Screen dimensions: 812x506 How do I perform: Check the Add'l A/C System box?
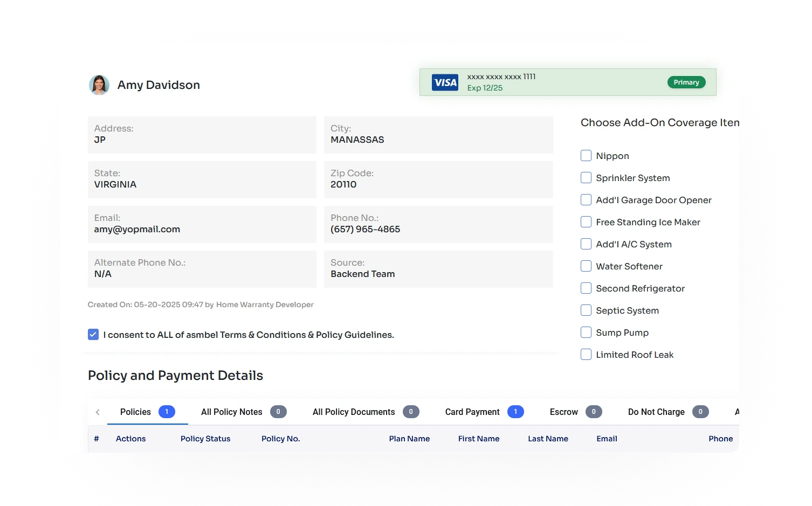(x=586, y=244)
